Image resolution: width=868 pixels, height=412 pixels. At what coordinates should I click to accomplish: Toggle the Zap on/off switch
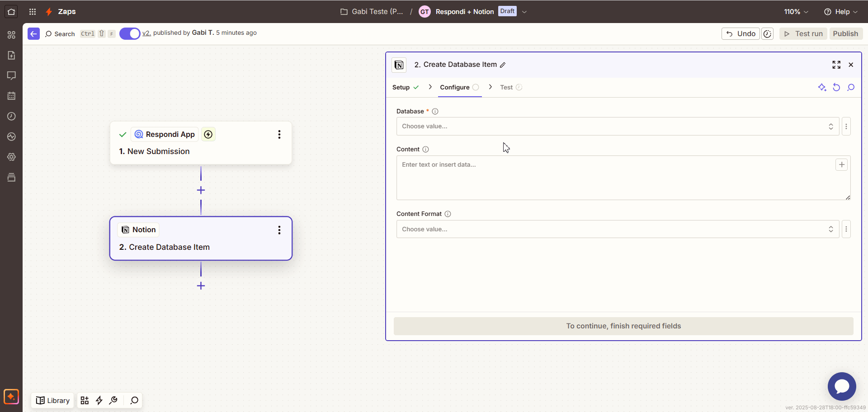click(130, 33)
